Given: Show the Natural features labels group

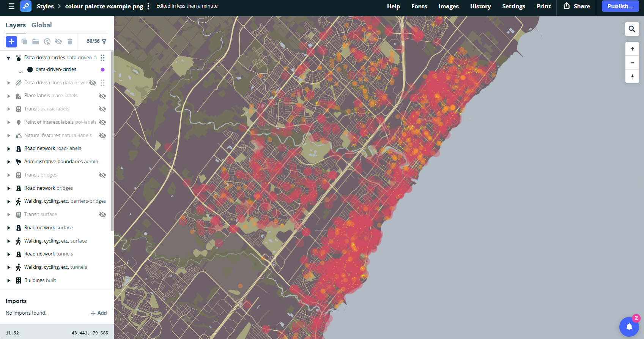Looking at the screenshot, I should point(102,136).
